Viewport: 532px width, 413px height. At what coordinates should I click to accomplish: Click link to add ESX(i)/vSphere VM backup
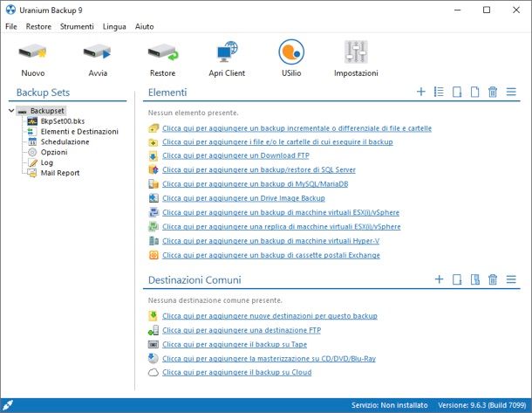point(281,212)
